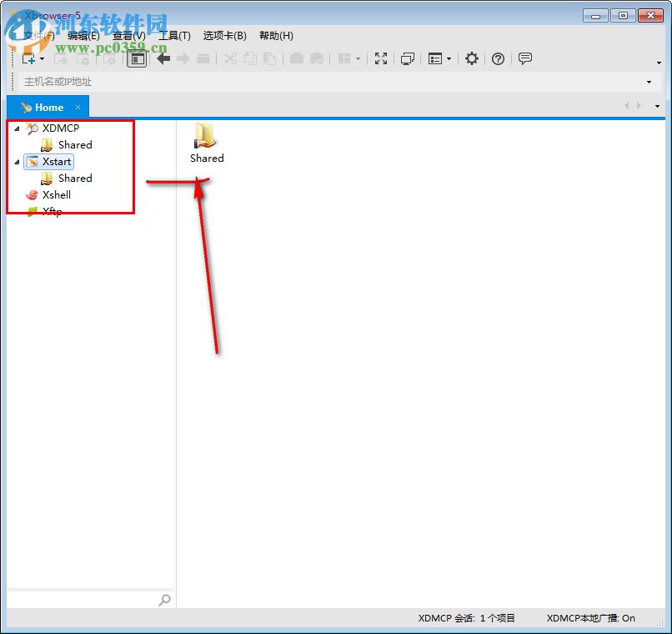Screen dimensions: 672x634
Task: Open the Xbrowser settings gear icon
Action: coord(471,58)
